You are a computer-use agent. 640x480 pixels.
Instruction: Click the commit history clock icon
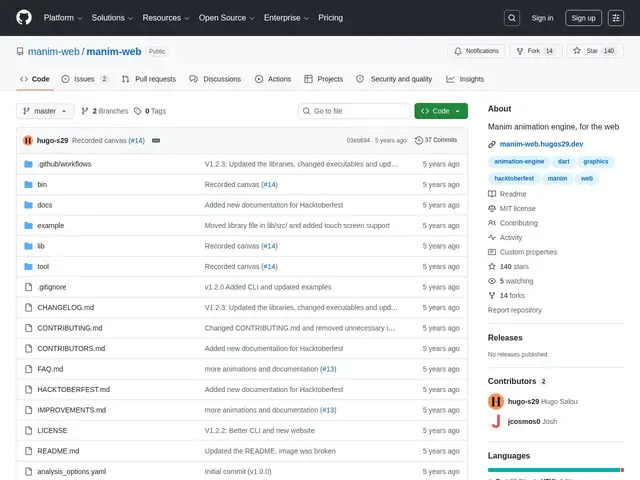(419, 140)
